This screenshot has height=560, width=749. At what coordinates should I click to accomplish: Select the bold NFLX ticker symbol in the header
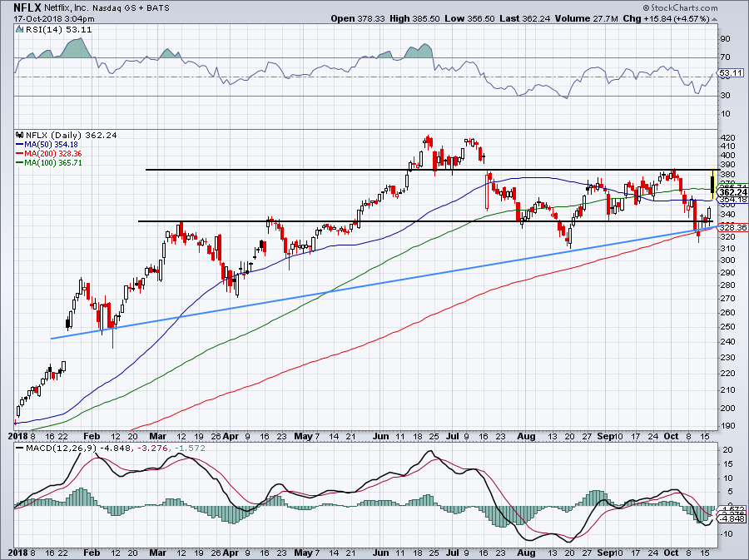[x=27, y=7]
